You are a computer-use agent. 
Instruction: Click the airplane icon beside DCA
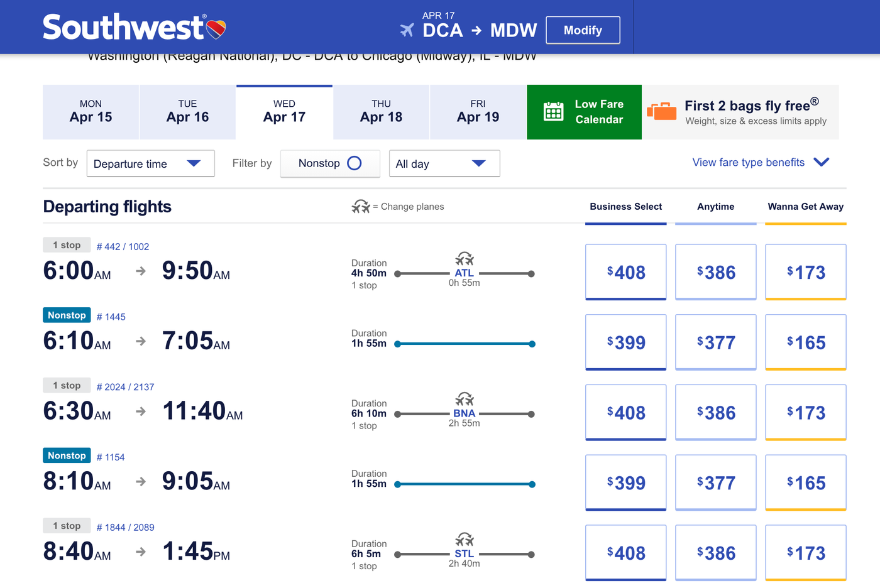coord(407,30)
